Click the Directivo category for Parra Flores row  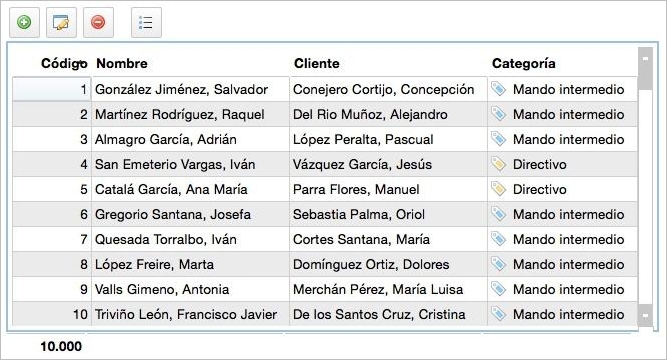539,189
